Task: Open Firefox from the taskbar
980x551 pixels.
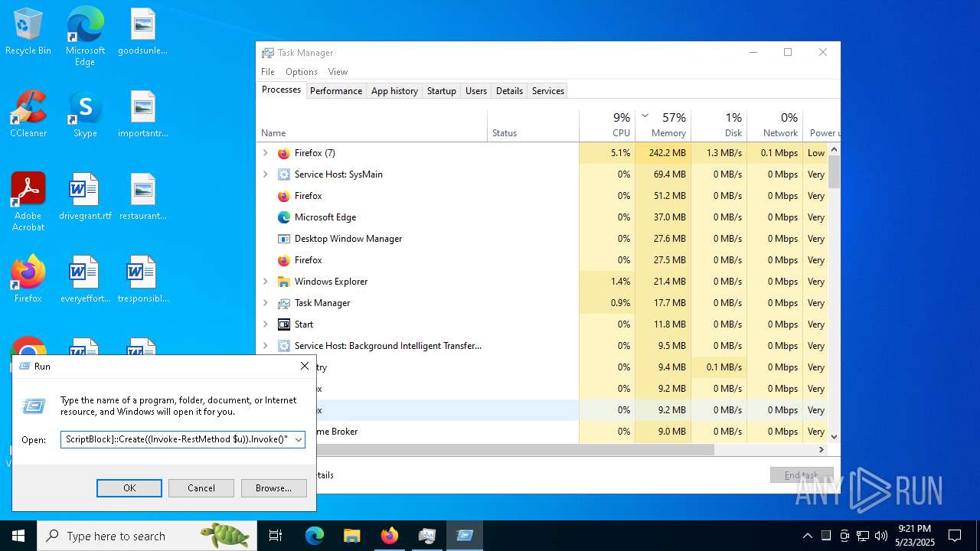Action: point(390,536)
